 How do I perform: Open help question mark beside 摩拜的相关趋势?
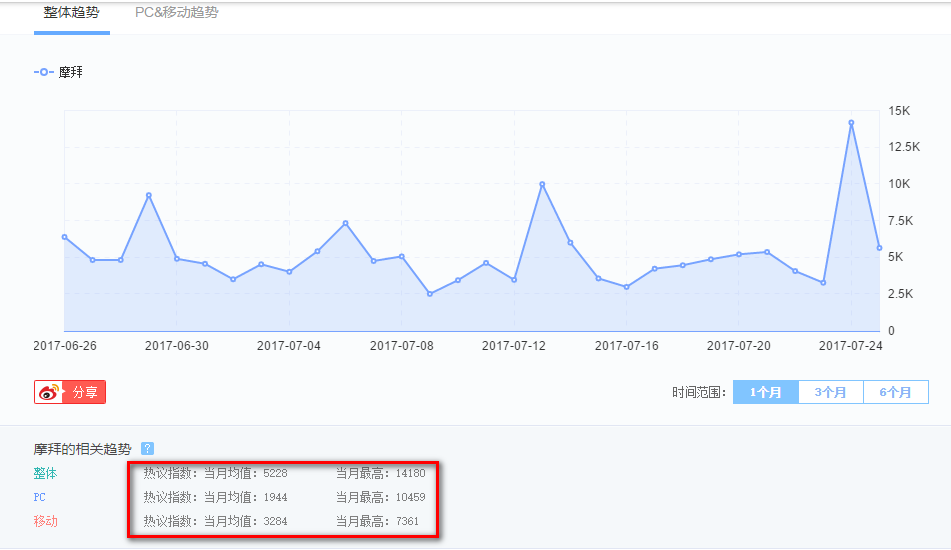(147, 449)
